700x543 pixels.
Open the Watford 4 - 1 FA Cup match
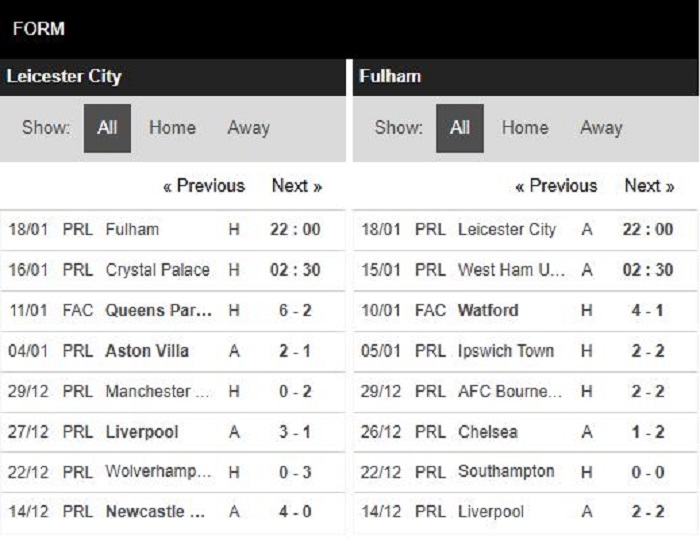(x=525, y=311)
